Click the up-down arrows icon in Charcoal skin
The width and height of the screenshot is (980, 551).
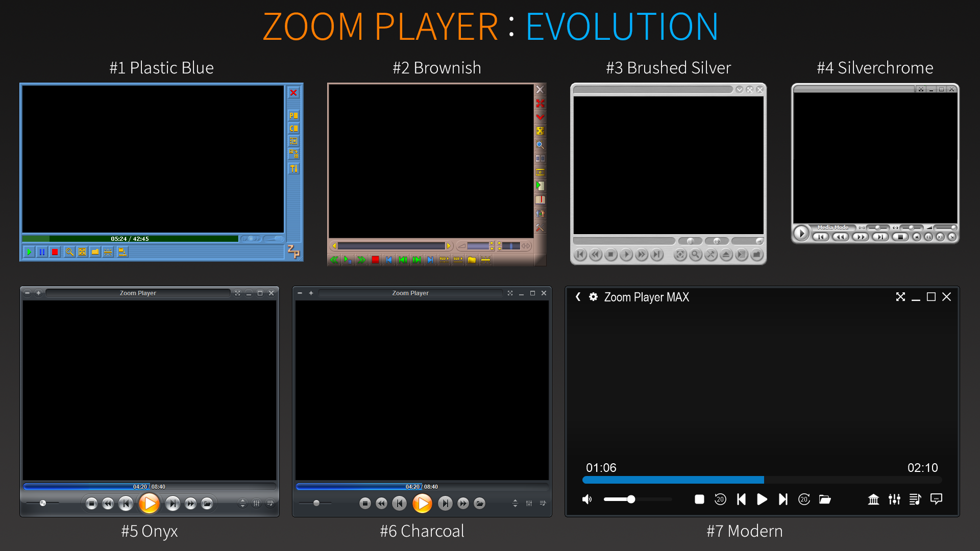pos(516,504)
